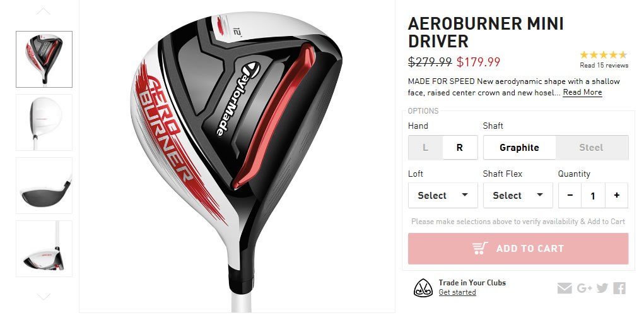644x315 pixels.
Task: Share on Facebook icon
Action: coord(619,288)
